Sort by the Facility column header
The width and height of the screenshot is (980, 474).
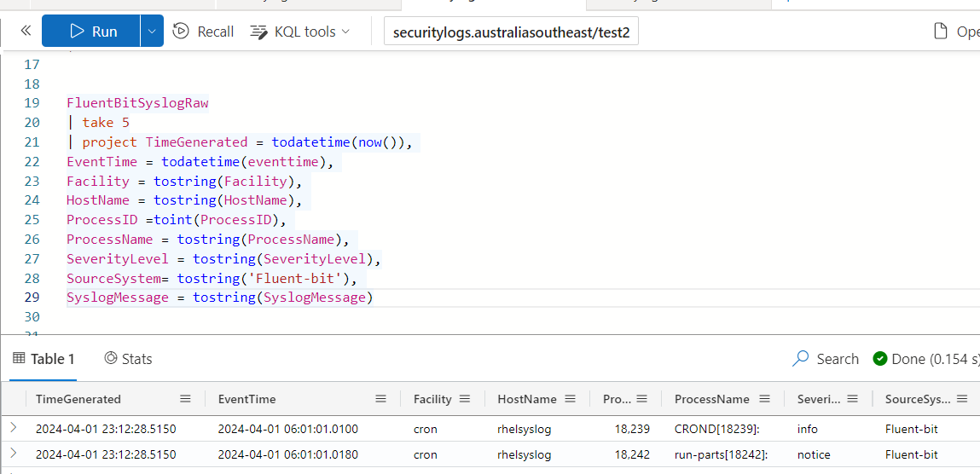(432, 399)
